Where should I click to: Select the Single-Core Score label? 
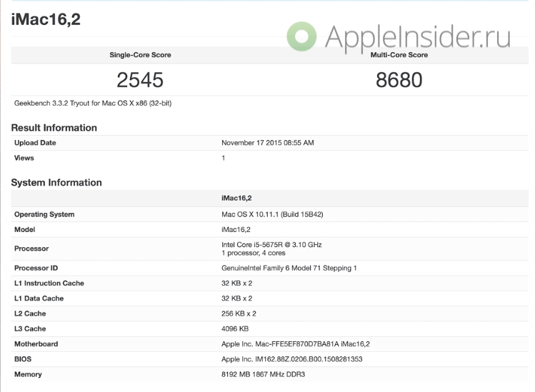[x=140, y=55]
